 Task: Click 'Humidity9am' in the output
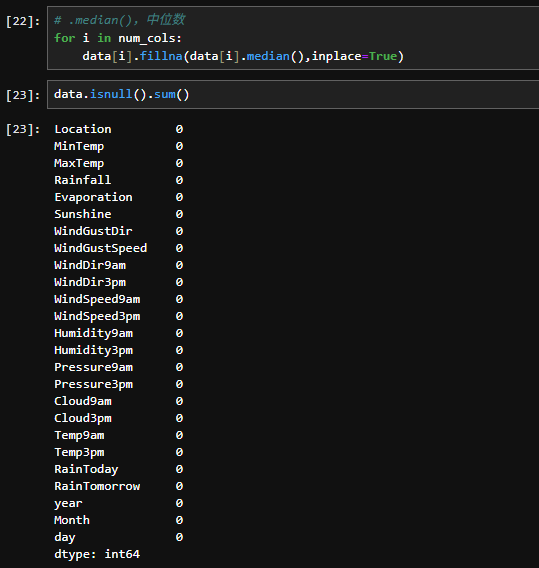(x=93, y=334)
